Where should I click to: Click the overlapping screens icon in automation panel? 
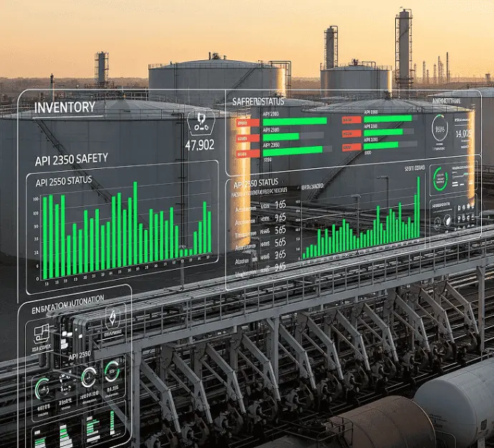point(41,331)
